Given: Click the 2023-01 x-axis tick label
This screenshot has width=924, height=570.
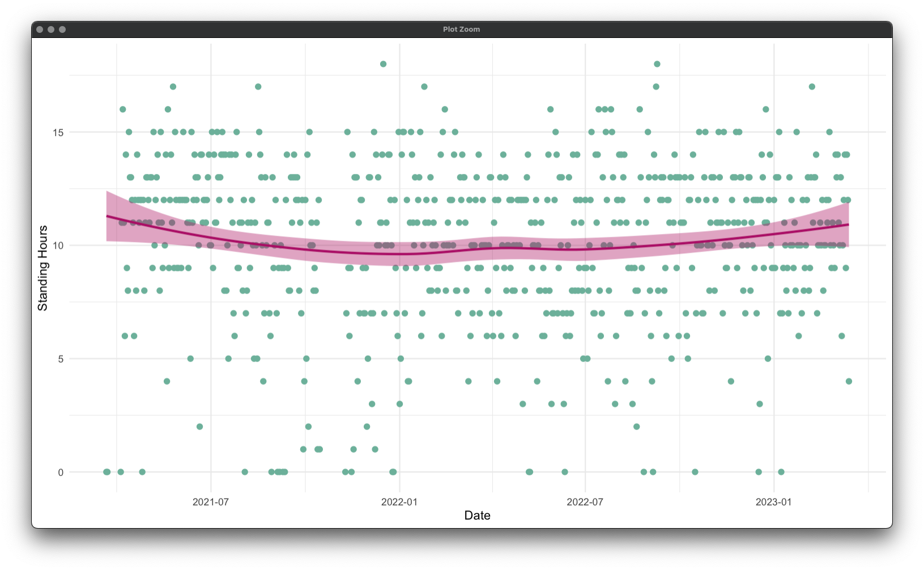Looking at the screenshot, I should click(x=773, y=502).
